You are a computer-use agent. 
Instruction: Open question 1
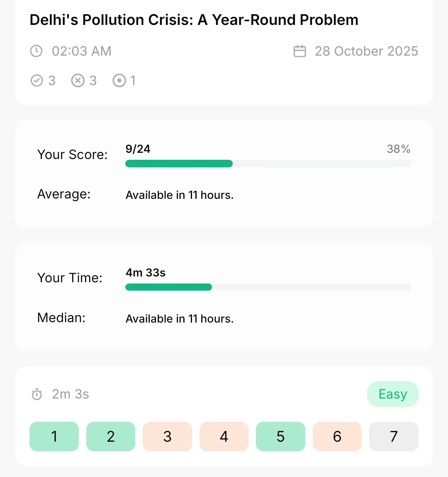54,437
